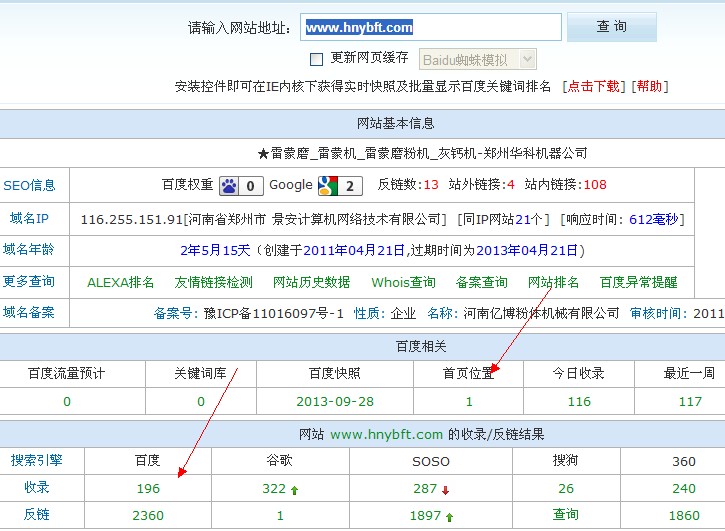Click the 域名年龄 row label
Image resolution: width=725 pixels, height=531 pixels.
(x=29, y=250)
